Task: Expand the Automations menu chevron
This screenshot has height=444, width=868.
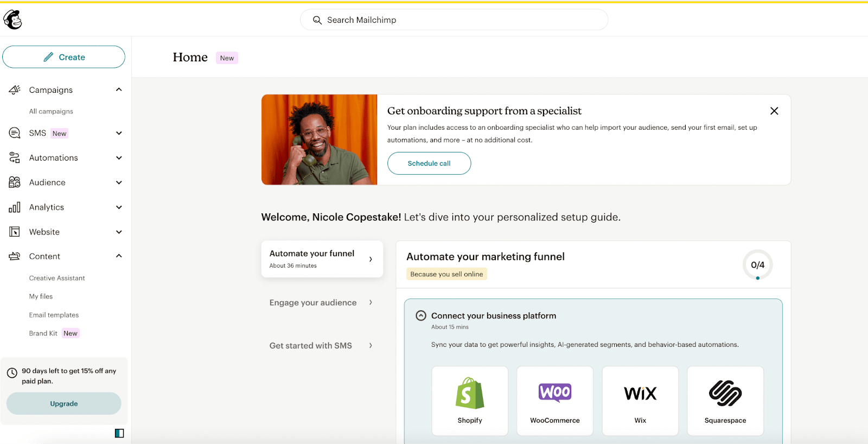Action: [x=119, y=158]
